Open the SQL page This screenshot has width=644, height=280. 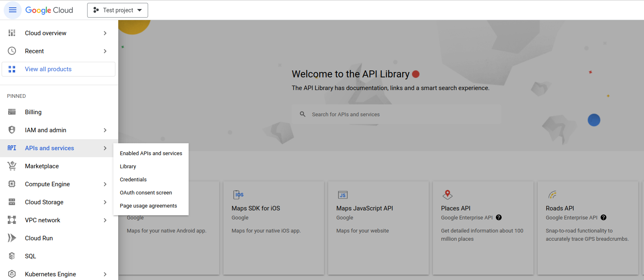click(59, 256)
